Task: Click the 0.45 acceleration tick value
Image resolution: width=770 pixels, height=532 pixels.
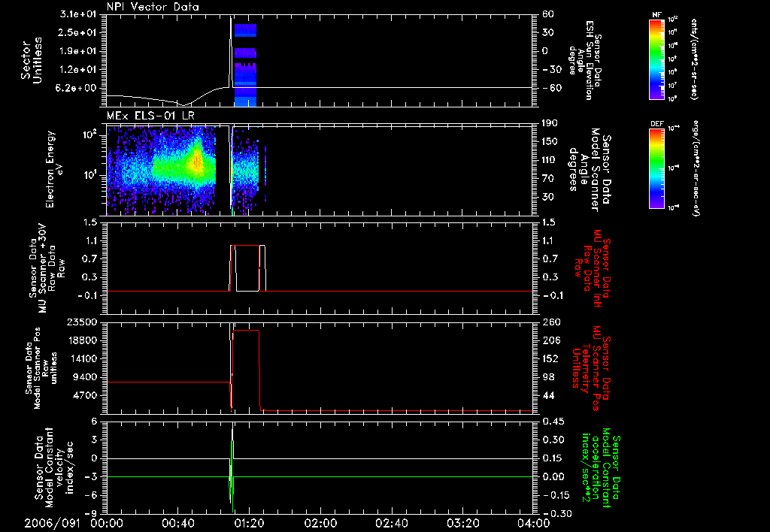Action: pos(553,422)
